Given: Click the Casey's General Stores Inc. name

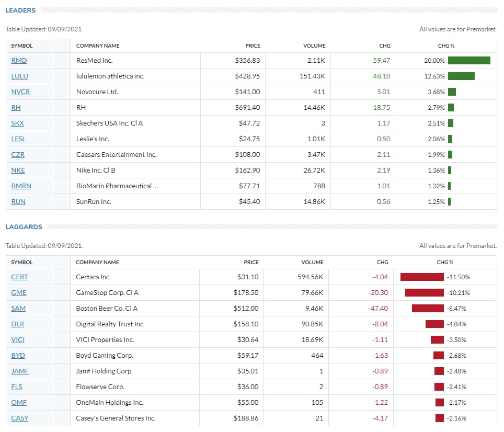Looking at the screenshot, I should pyautogui.click(x=116, y=418).
